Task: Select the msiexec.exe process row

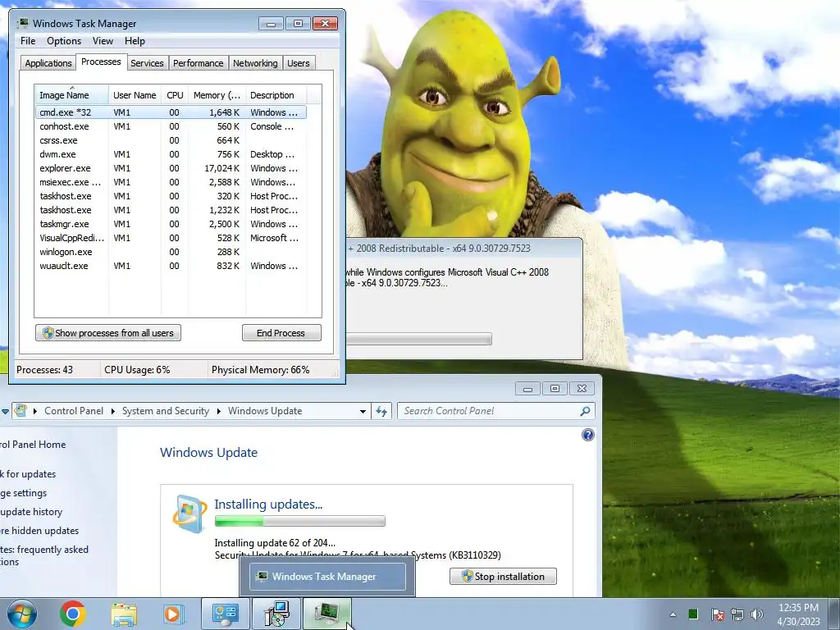Action: click(171, 182)
